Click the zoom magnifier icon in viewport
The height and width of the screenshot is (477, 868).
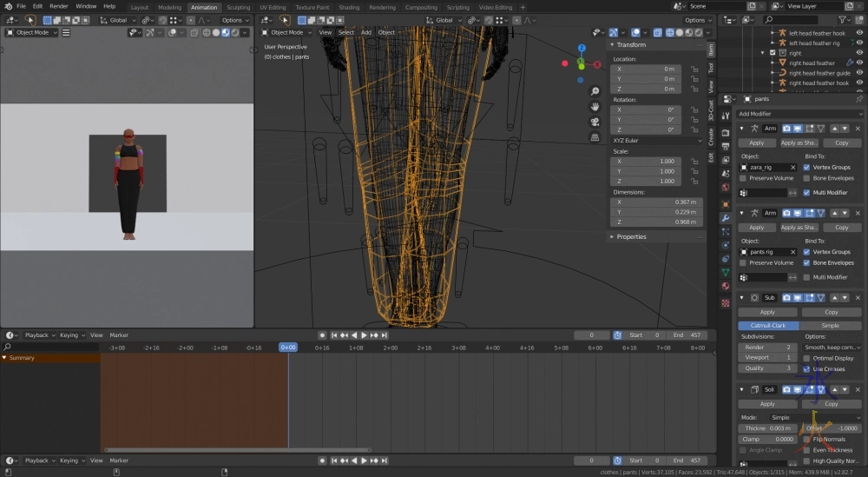click(x=595, y=91)
